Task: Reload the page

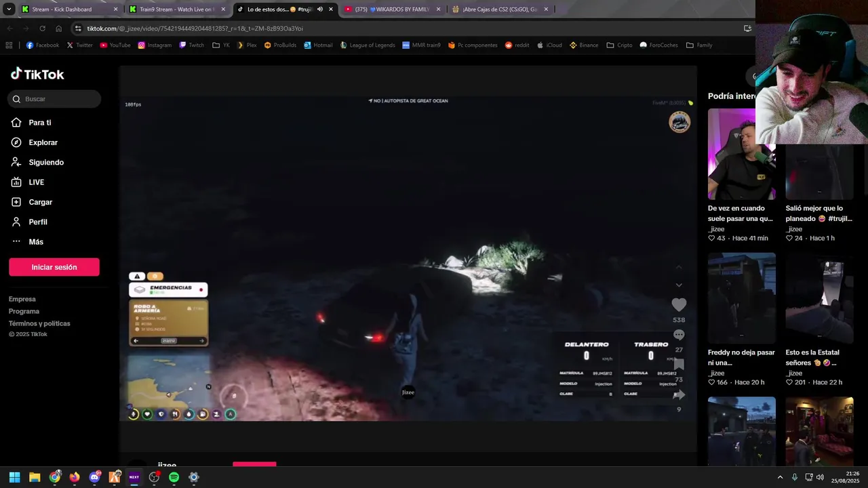Action: pyautogui.click(x=42, y=28)
